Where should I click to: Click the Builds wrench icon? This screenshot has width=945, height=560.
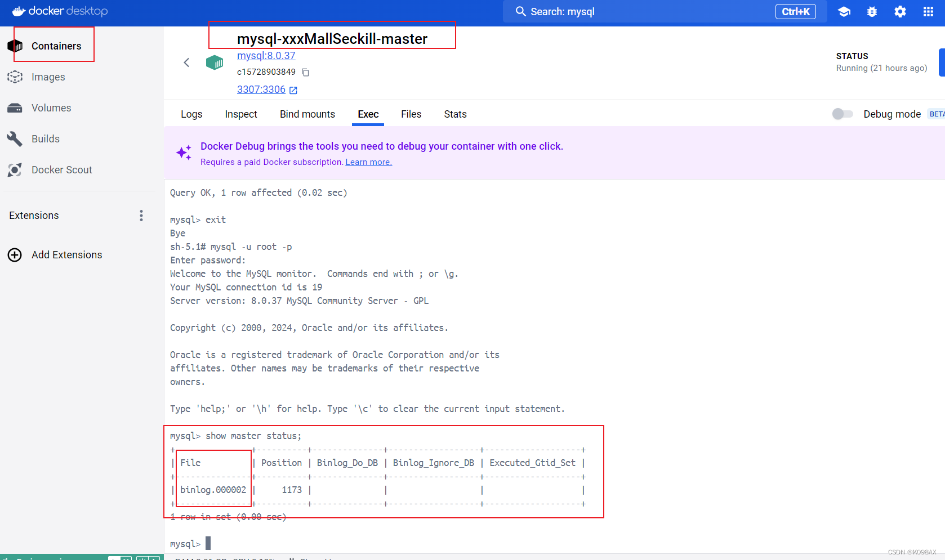click(x=15, y=139)
